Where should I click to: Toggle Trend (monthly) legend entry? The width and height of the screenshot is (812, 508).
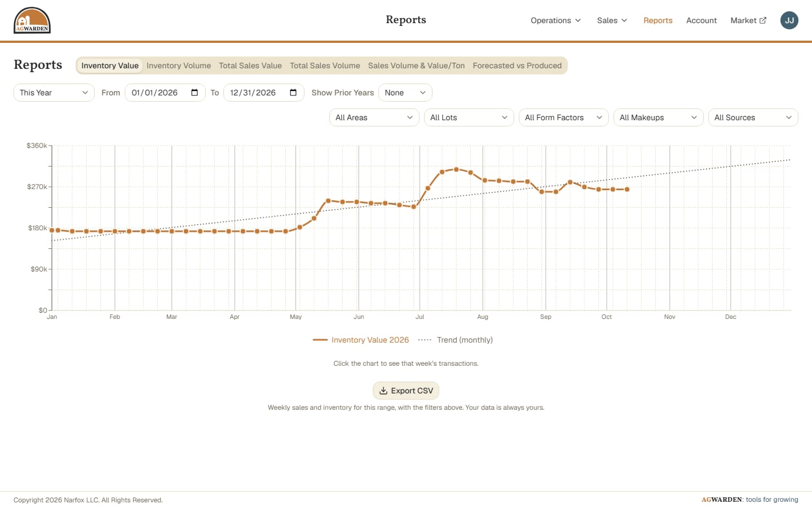456,340
